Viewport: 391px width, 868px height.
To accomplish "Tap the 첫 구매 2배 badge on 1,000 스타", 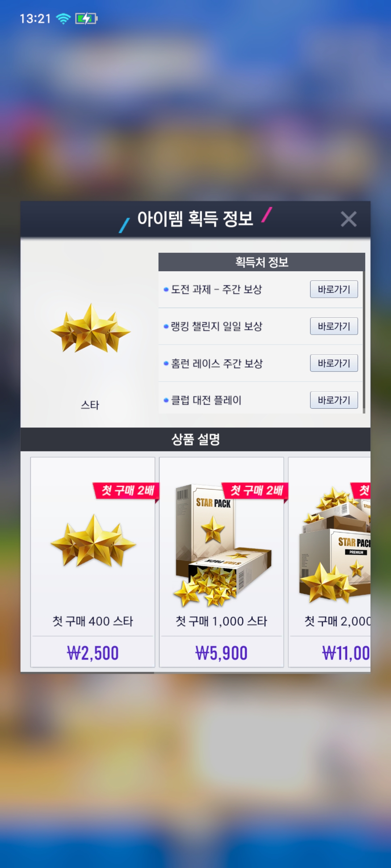I will point(255,491).
